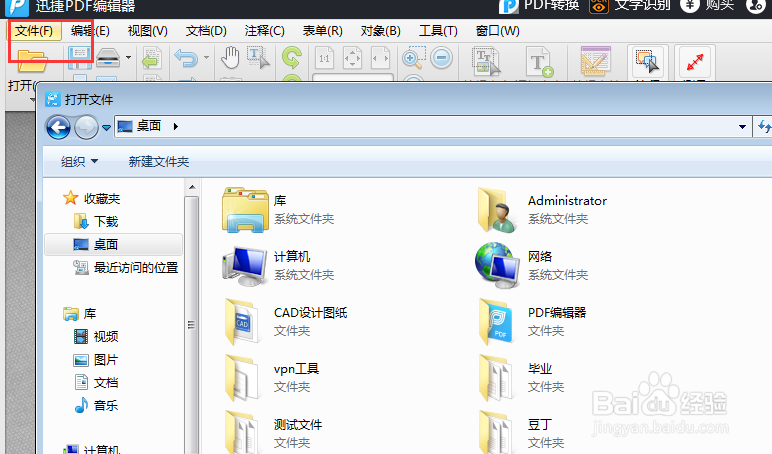
Task: Open the 工具(T) menu
Action: (438, 31)
